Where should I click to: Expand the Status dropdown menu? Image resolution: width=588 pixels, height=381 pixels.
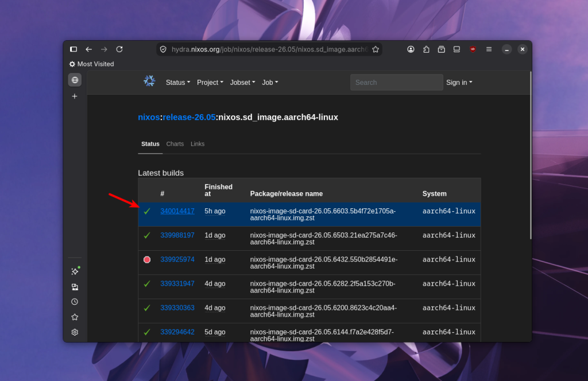[178, 83]
